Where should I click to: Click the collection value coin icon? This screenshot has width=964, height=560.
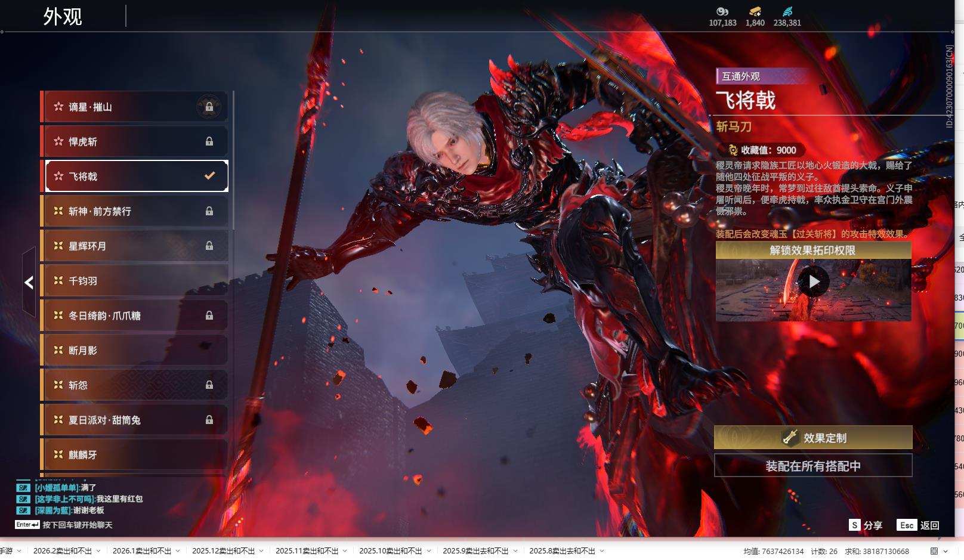coord(733,150)
